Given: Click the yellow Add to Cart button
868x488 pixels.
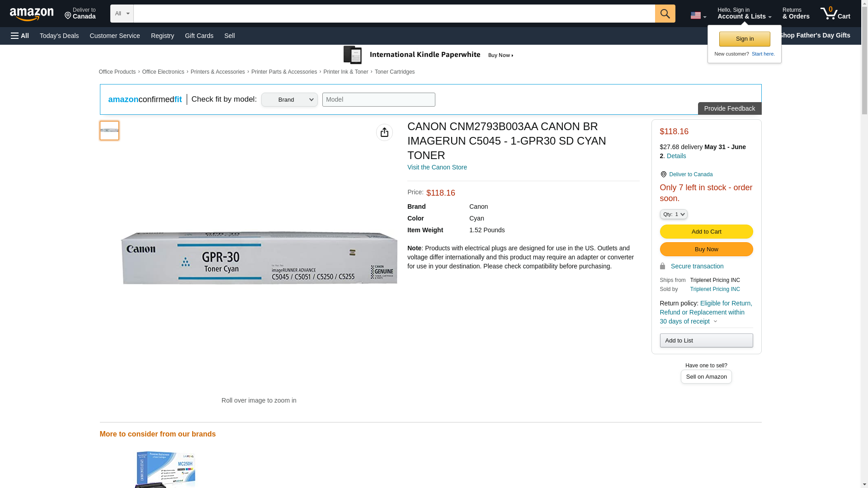Looking at the screenshot, I should (x=706, y=232).
